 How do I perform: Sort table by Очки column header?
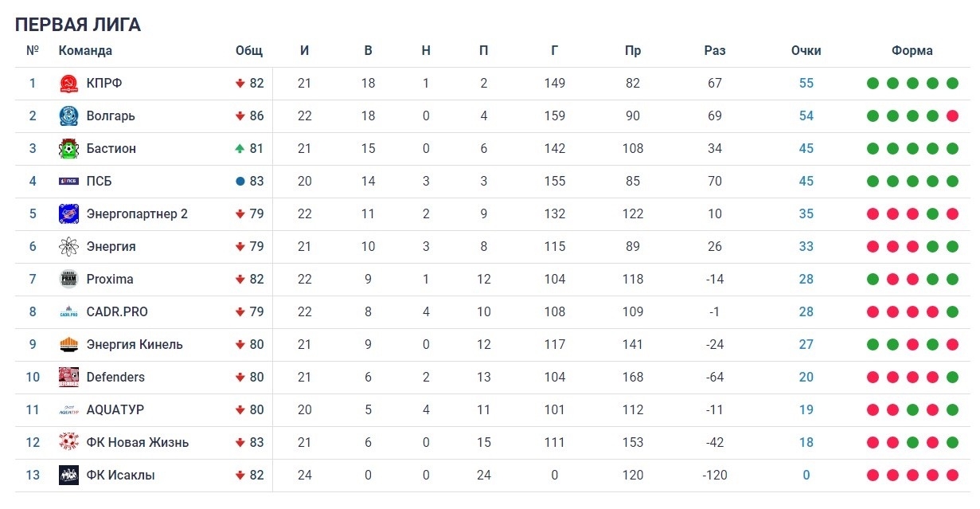[x=806, y=51]
